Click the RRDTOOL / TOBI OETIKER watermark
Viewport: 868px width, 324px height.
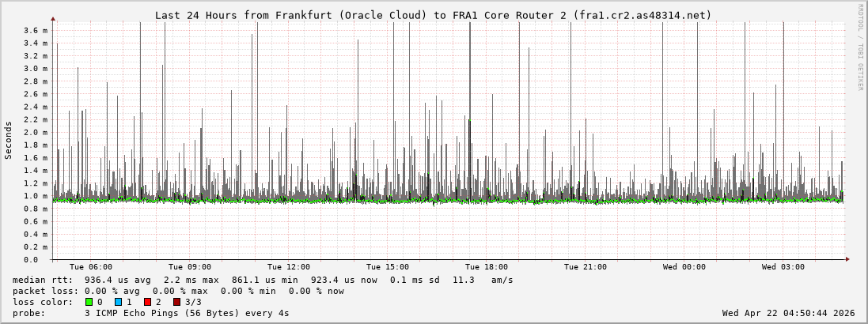pos(860,47)
